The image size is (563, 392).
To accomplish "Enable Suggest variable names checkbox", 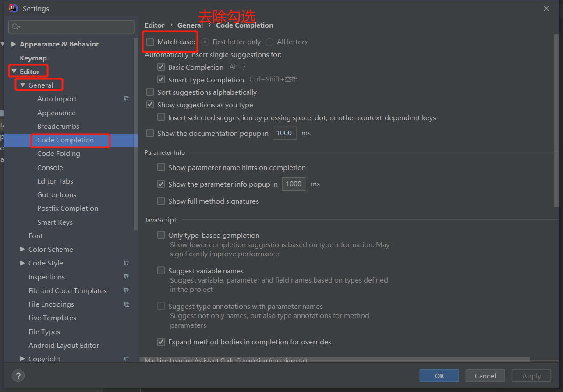I will point(161,271).
